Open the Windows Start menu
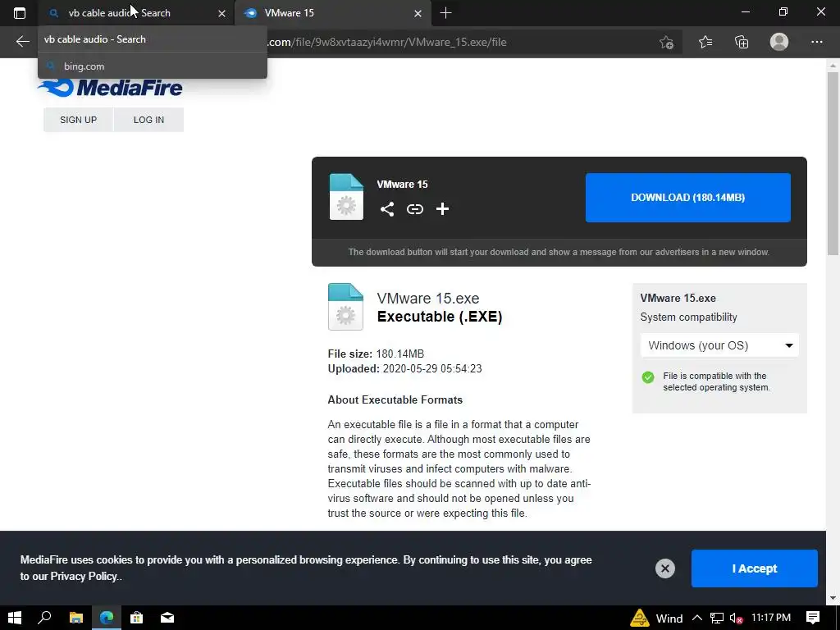Screen dimensions: 840x630 point(15,618)
